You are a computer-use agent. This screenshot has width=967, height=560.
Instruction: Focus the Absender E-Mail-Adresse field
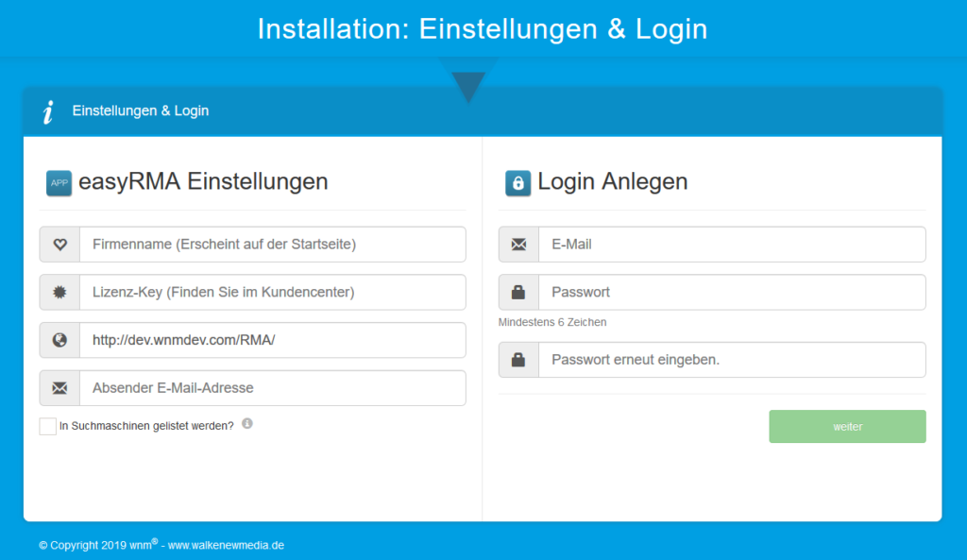click(273, 388)
